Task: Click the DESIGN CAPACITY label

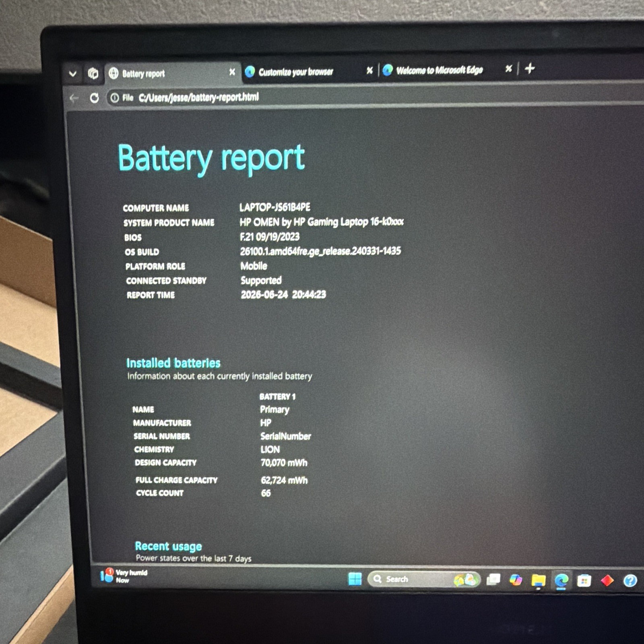Action: pos(166,463)
